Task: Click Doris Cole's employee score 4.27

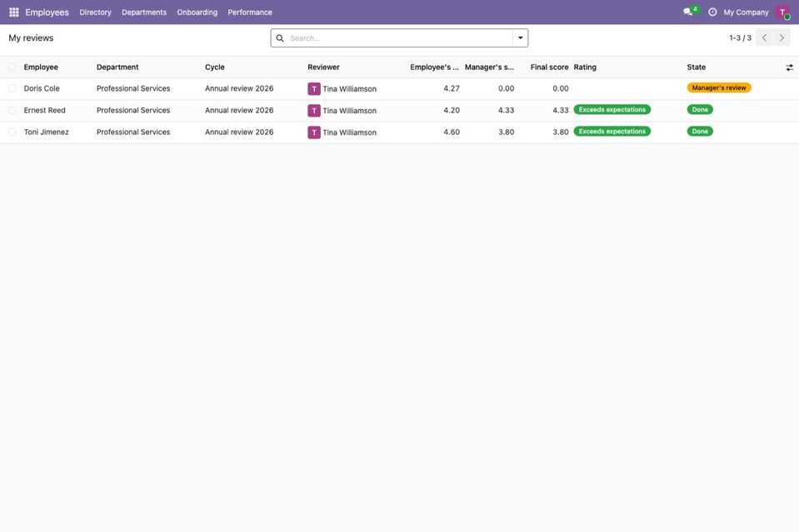Action: [452, 88]
